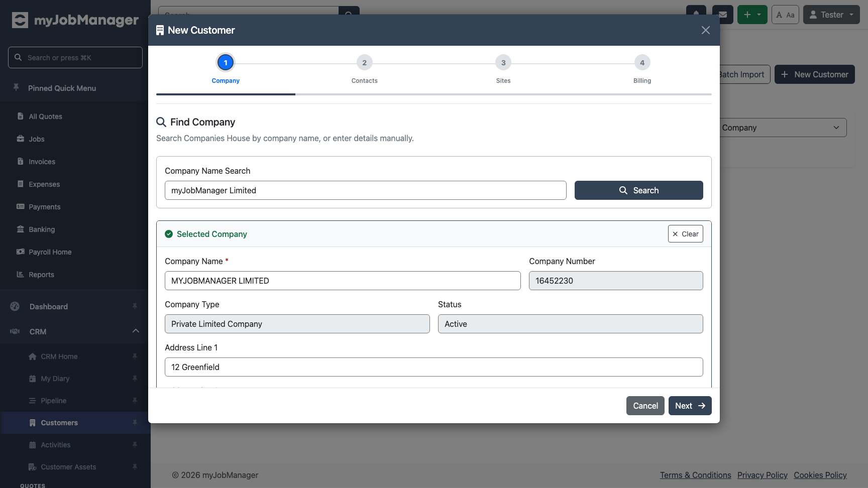Image resolution: width=868 pixels, height=488 pixels.
Task: Click the Reports chart icon
Action: 20,274
